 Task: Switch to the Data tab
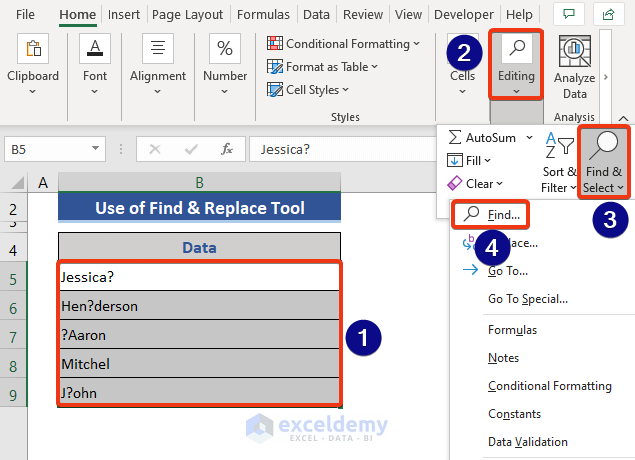coord(316,15)
